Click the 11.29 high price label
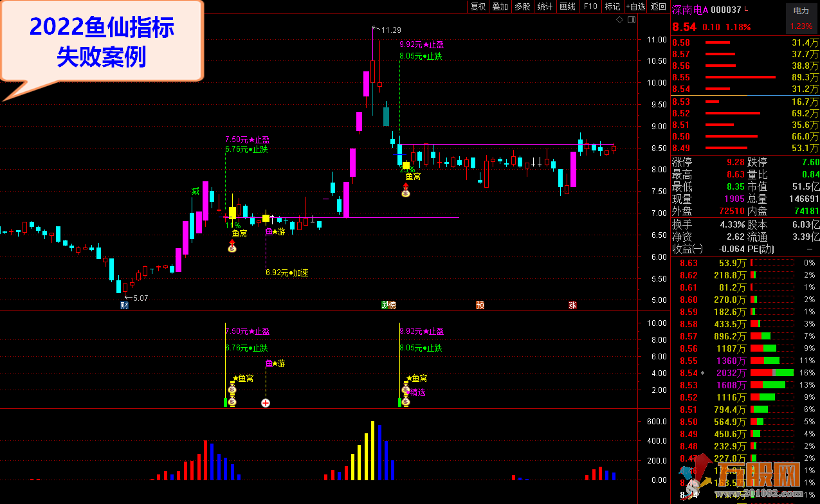This screenshot has height=504, width=820. [391, 30]
